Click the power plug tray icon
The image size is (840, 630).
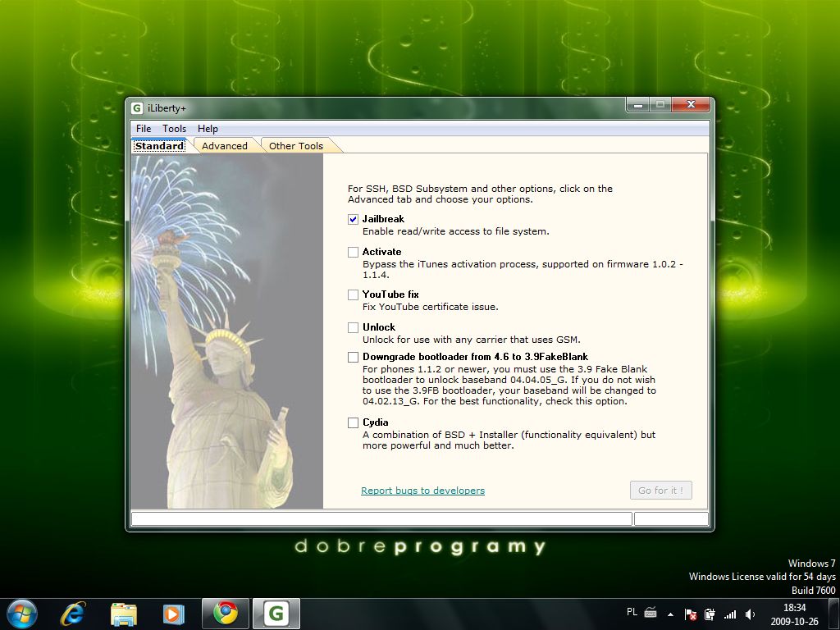(x=710, y=614)
